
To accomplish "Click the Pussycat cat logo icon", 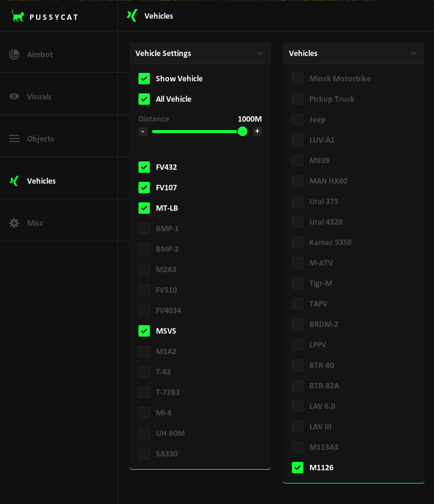I will click(17, 16).
